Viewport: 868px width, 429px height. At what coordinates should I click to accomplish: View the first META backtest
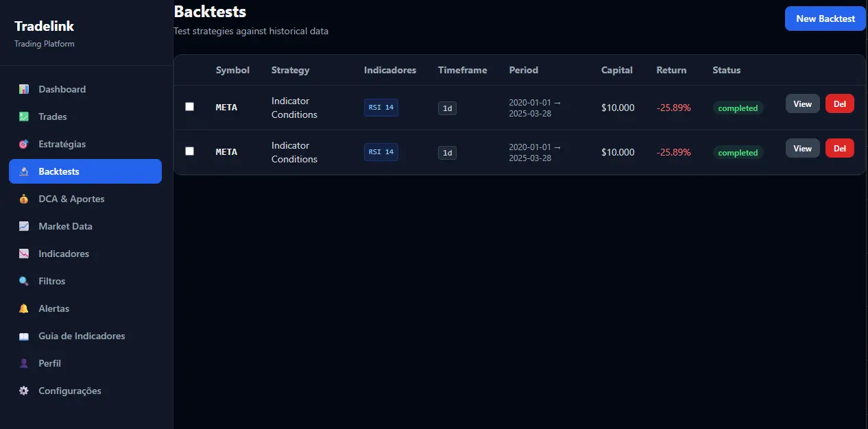point(802,103)
